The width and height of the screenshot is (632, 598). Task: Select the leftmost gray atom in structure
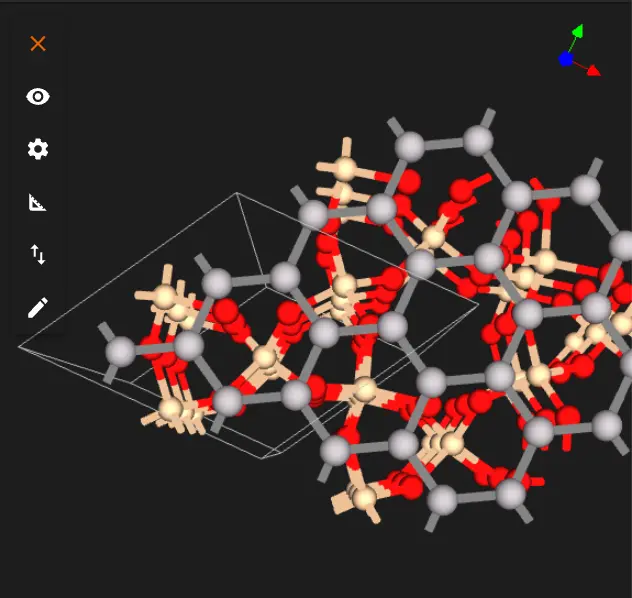(x=121, y=351)
